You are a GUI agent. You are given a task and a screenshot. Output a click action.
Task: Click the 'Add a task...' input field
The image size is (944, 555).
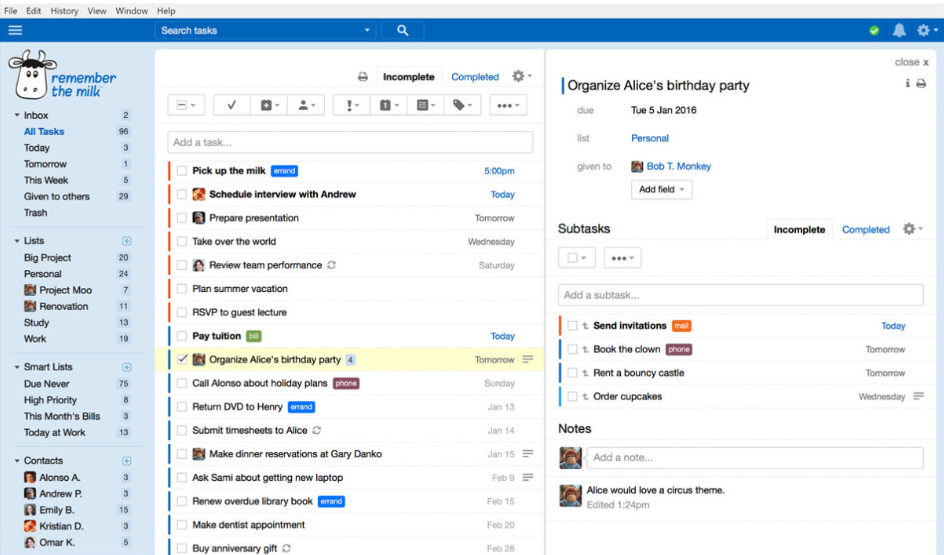[x=350, y=142]
